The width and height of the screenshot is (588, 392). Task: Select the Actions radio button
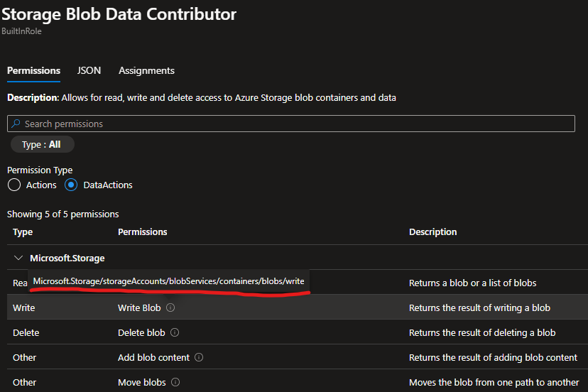14,185
